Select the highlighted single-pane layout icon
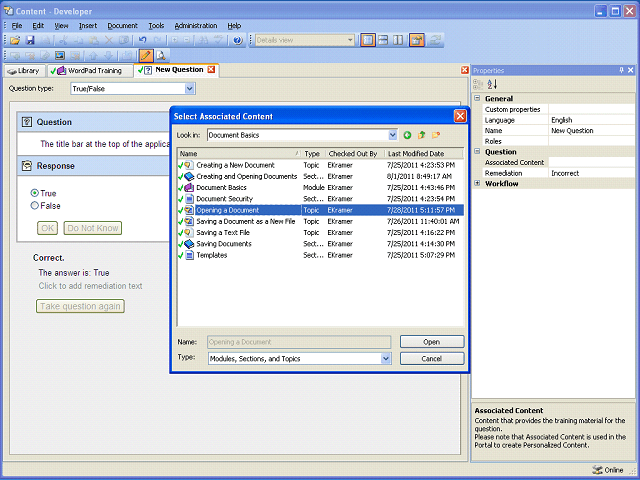 368,40
